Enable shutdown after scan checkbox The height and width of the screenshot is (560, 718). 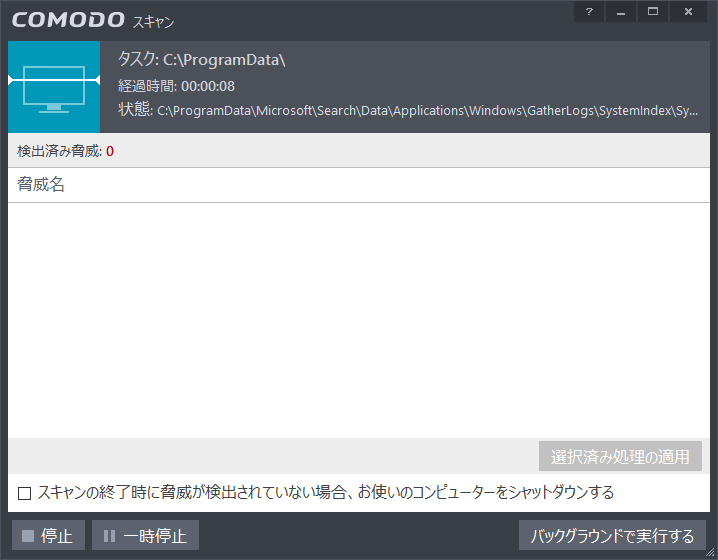click(24, 493)
